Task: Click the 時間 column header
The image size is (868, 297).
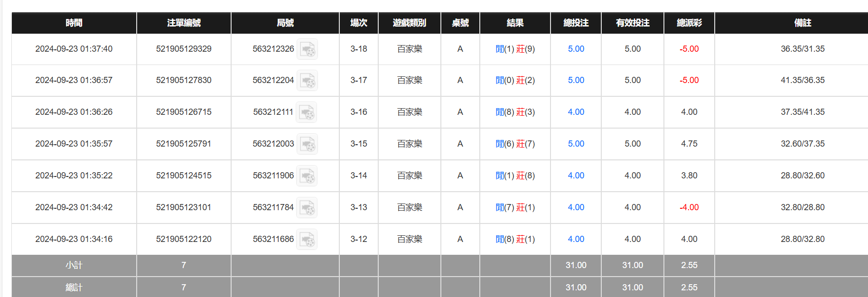Action: 74,23
